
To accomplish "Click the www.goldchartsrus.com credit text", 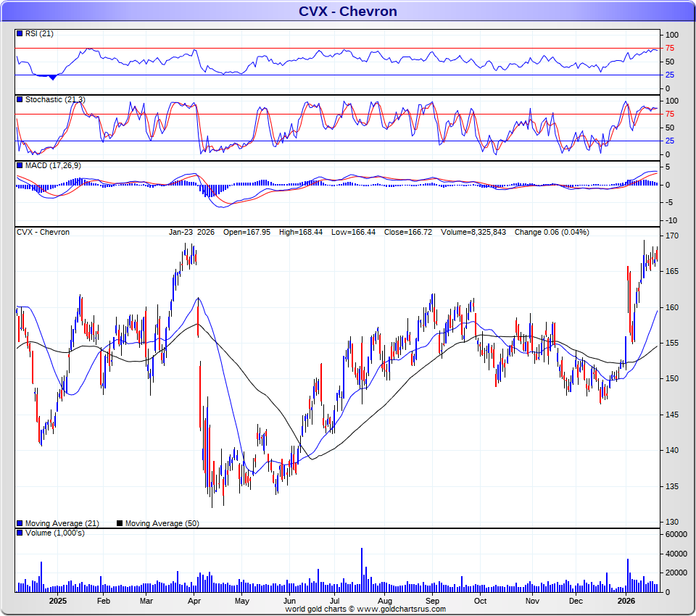I will [401, 609].
